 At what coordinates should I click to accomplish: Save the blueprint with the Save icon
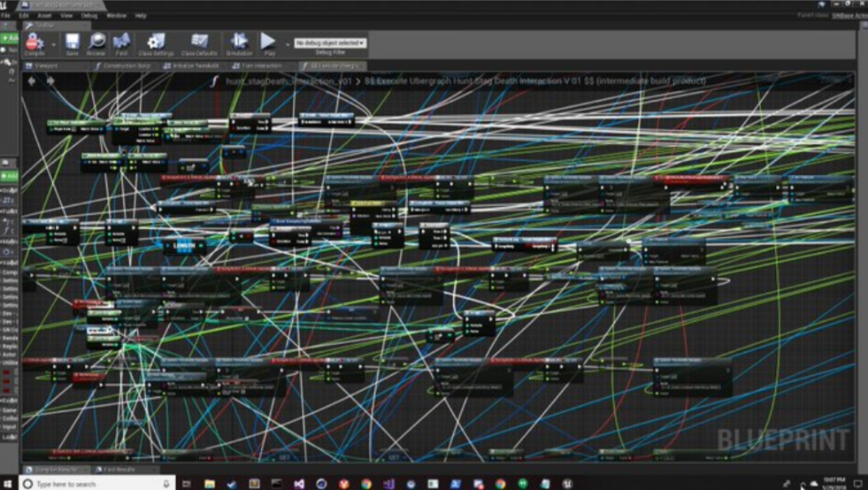[72, 43]
